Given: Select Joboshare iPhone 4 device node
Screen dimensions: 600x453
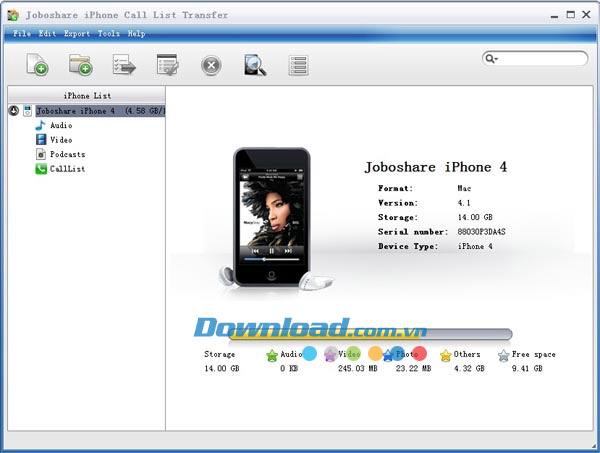Looking at the screenshot, I should (x=75, y=111).
